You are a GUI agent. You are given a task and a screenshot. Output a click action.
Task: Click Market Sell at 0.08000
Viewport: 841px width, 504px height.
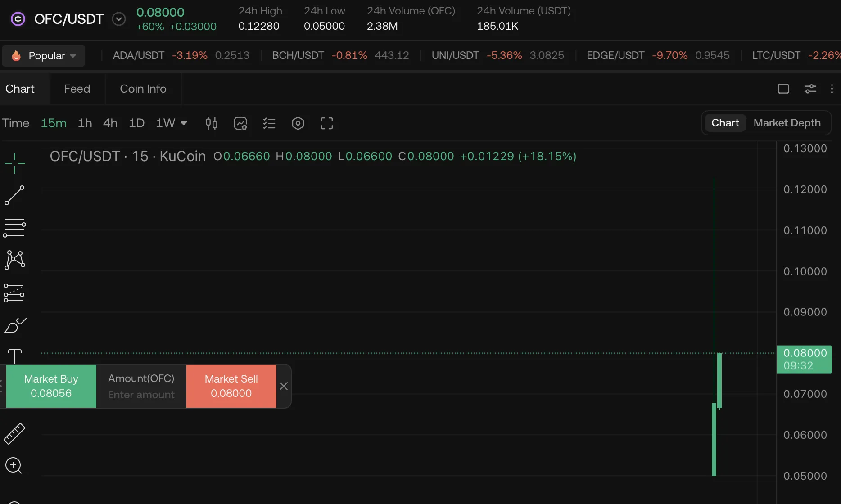(x=231, y=386)
